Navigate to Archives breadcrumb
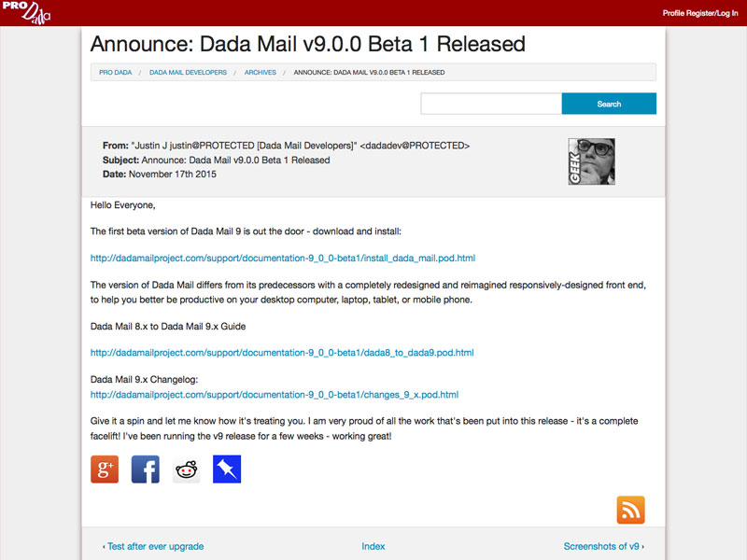747x560 pixels. coord(261,72)
